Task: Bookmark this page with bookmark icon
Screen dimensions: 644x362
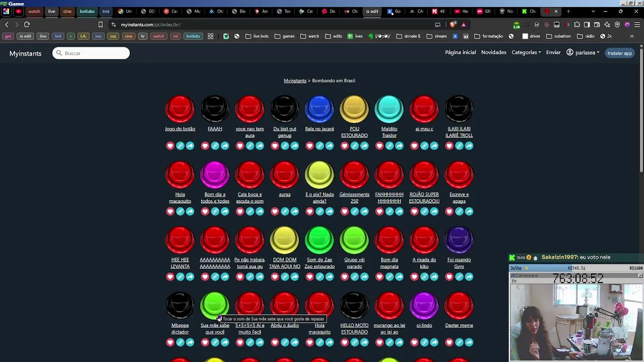Action: point(101,24)
